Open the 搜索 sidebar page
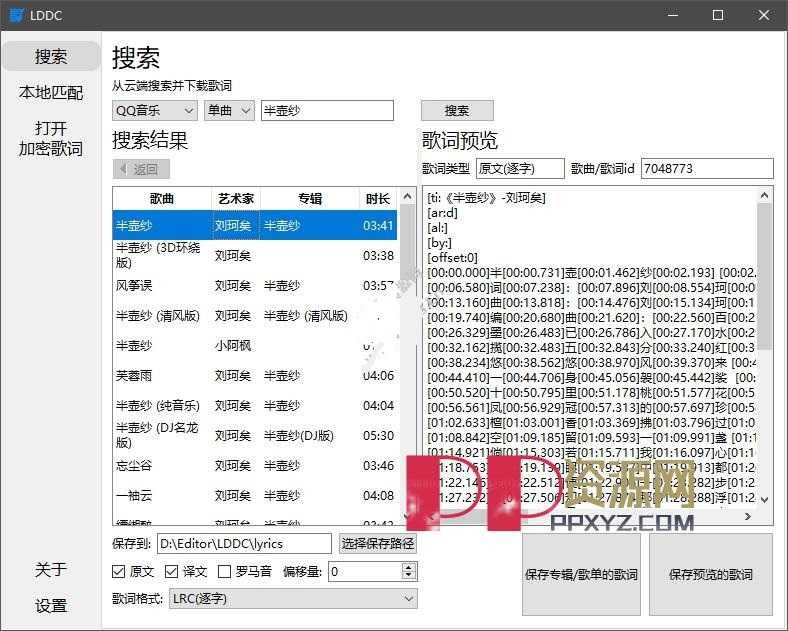The height and width of the screenshot is (631, 788). click(x=51, y=56)
